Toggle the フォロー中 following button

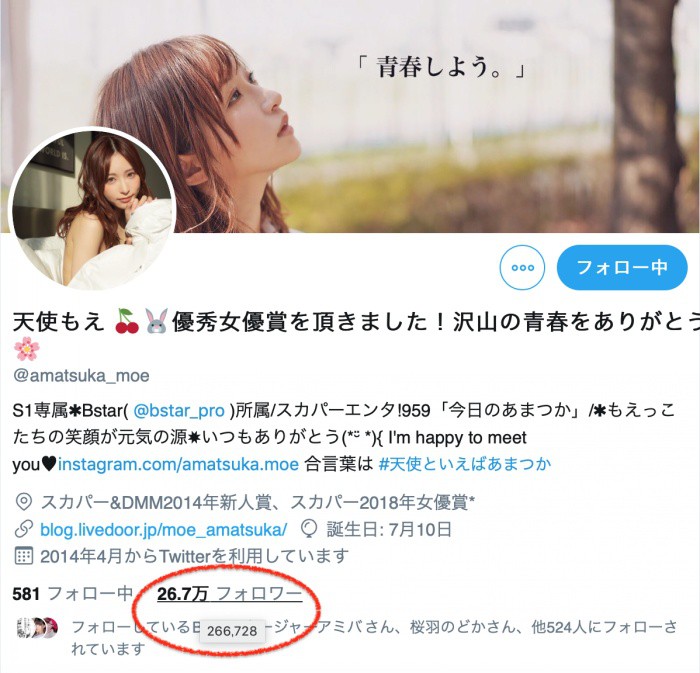click(622, 267)
